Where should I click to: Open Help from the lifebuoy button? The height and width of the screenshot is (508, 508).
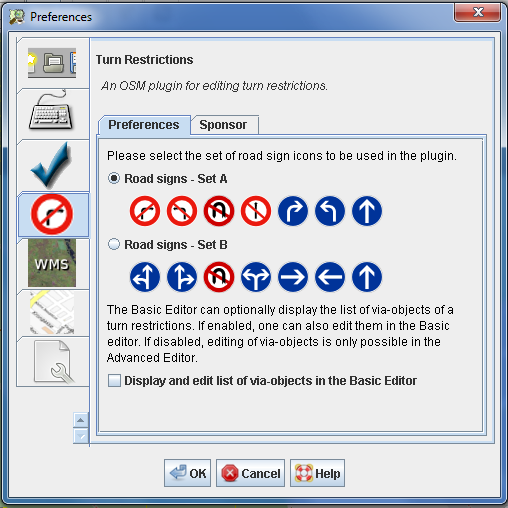click(317, 473)
